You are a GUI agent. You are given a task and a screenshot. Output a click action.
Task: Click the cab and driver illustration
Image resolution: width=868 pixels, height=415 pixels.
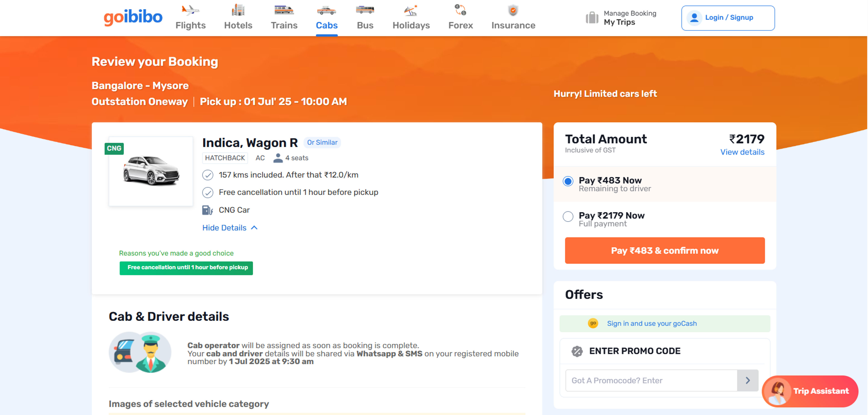[140, 352]
